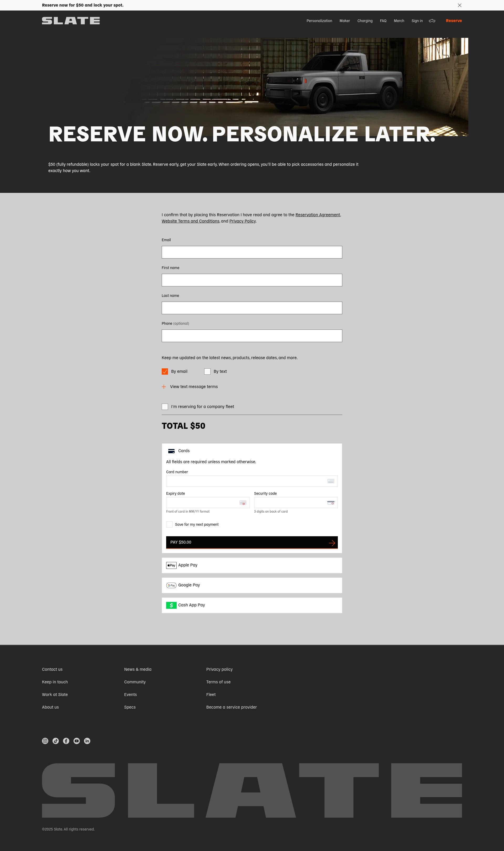Focus the Phone optional input field
This screenshot has height=851, width=504.
coord(252,336)
